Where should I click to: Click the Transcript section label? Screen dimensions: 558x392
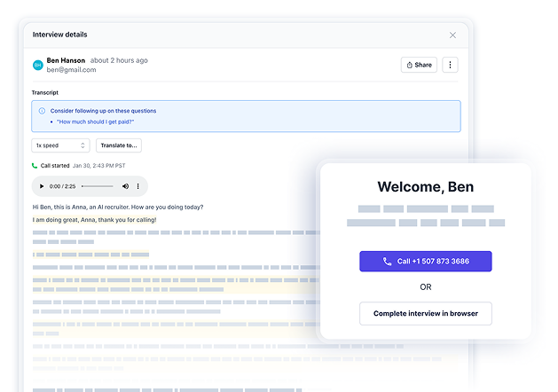tap(45, 92)
